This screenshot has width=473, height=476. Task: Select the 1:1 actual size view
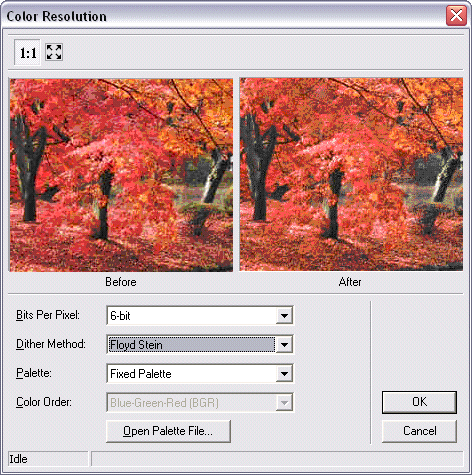click(x=28, y=53)
